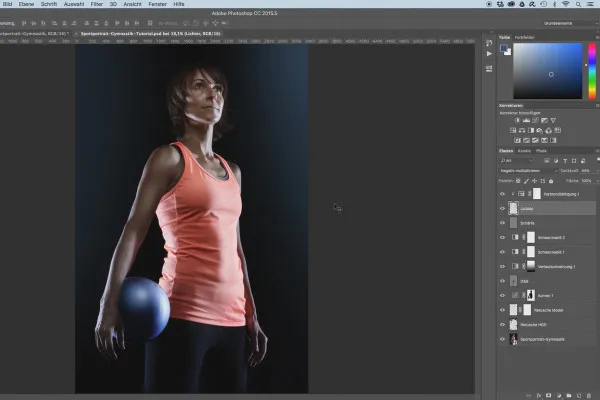Open the Ansicht menu

pos(132,4)
